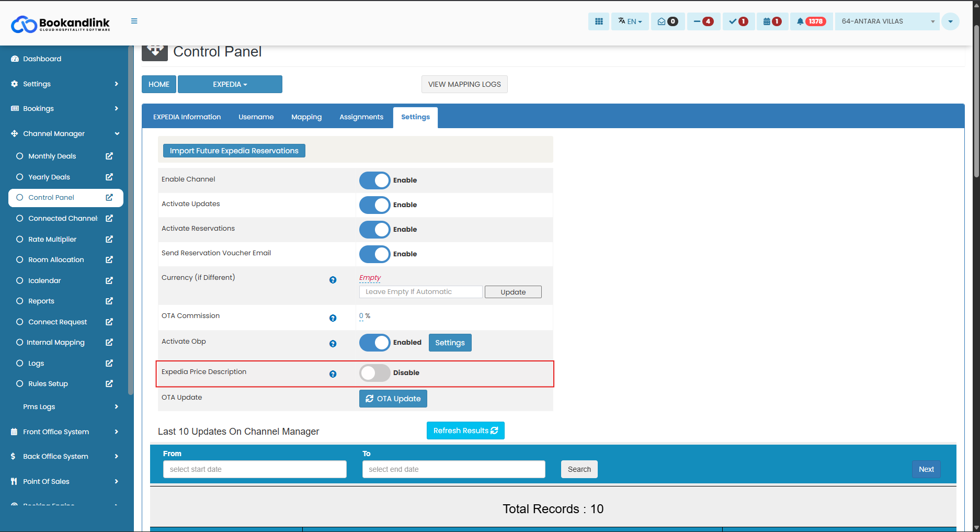Click the Next button
The image size is (980, 532).
click(x=926, y=469)
